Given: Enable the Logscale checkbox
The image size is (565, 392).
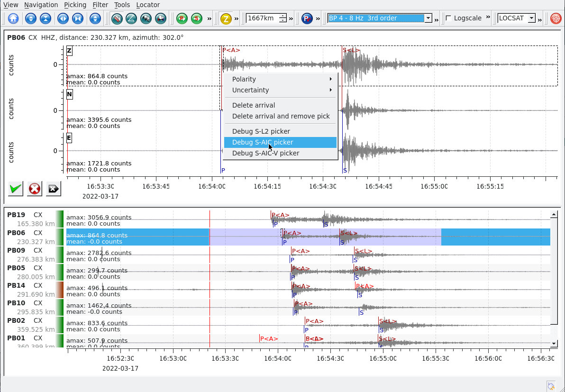Looking at the screenshot, I should (448, 18).
